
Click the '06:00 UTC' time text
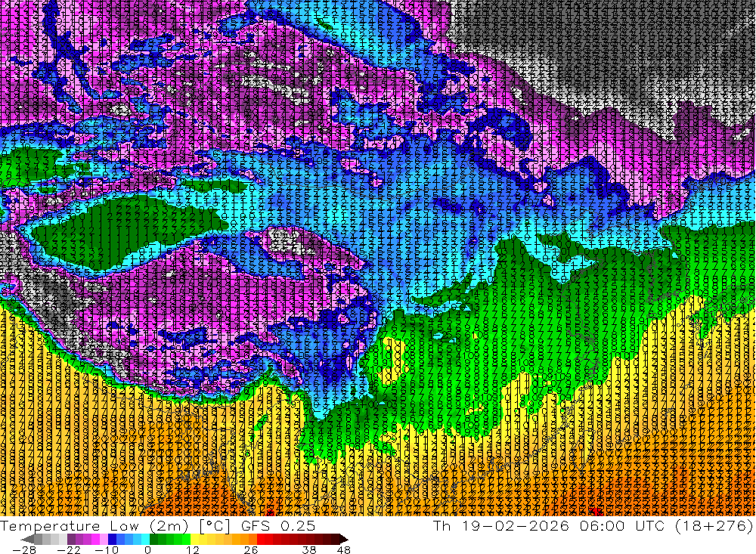click(x=622, y=526)
